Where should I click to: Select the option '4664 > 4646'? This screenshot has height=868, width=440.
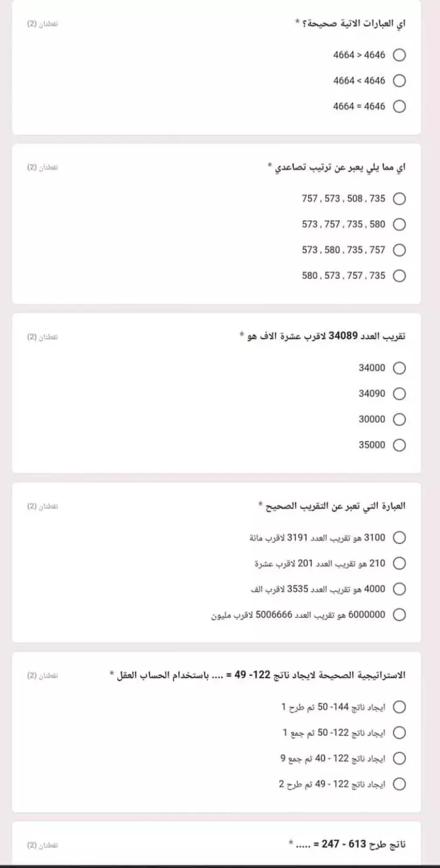[x=399, y=55]
